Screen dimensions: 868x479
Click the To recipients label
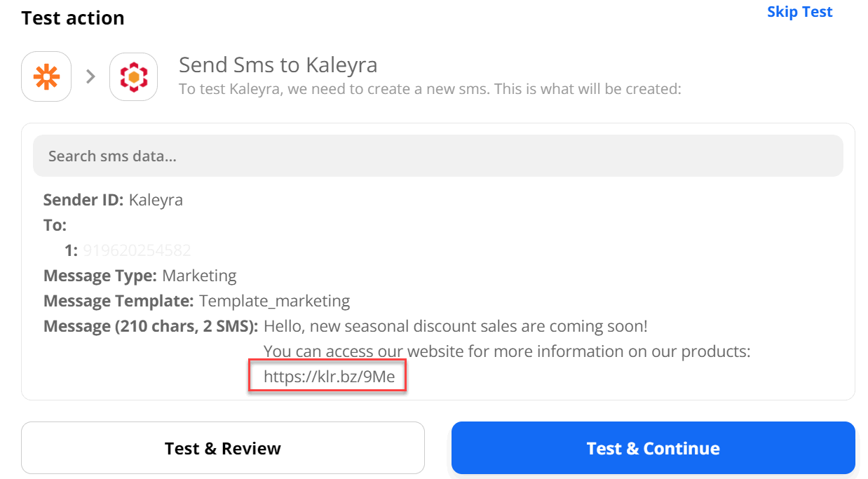pyautogui.click(x=55, y=225)
